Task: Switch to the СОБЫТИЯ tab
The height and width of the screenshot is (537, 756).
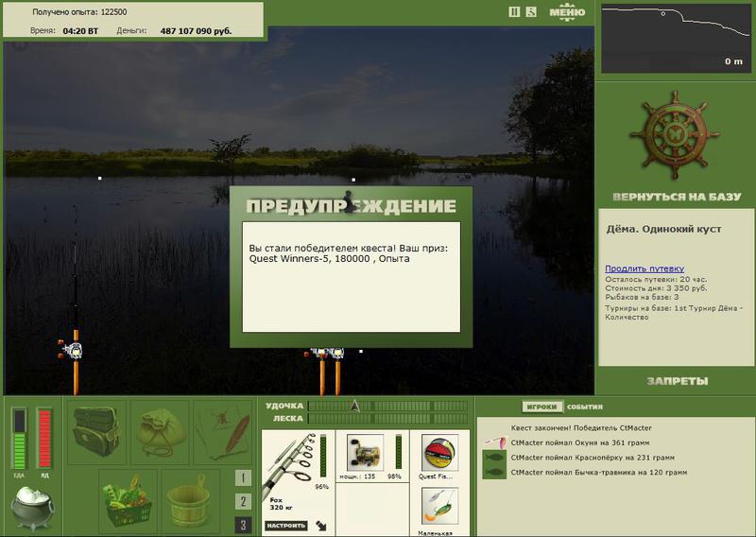Action: coord(584,407)
